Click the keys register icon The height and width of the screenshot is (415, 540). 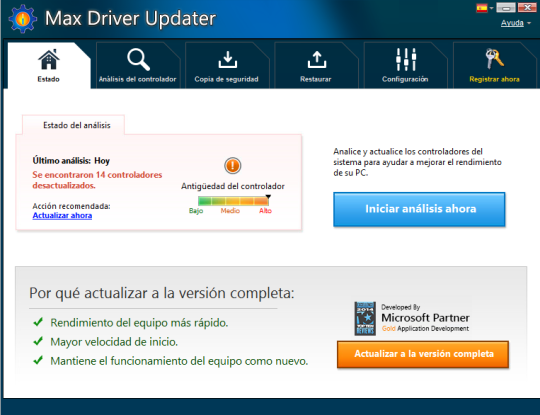tap(495, 59)
